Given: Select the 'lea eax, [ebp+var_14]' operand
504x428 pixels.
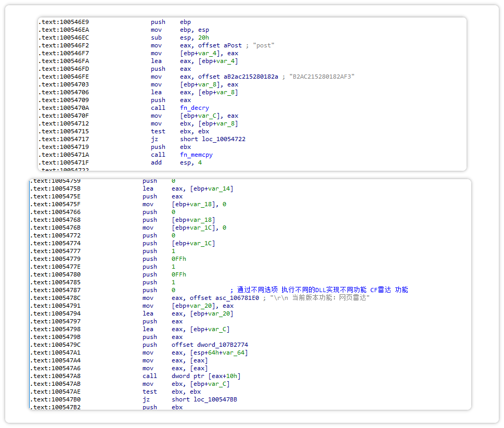Looking at the screenshot, I should [x=202, y=188].
